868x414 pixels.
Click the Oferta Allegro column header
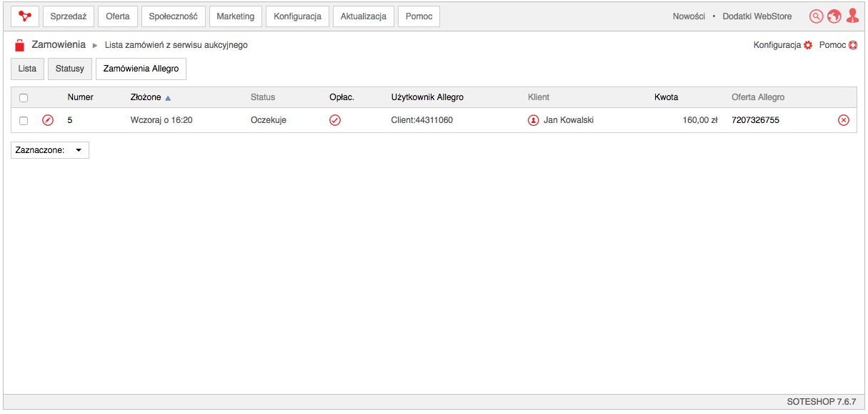[758, 97]
